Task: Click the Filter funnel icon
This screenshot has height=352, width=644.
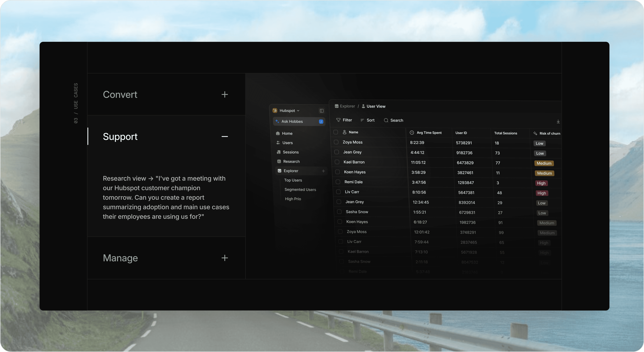Action: [x=338, y=120]
